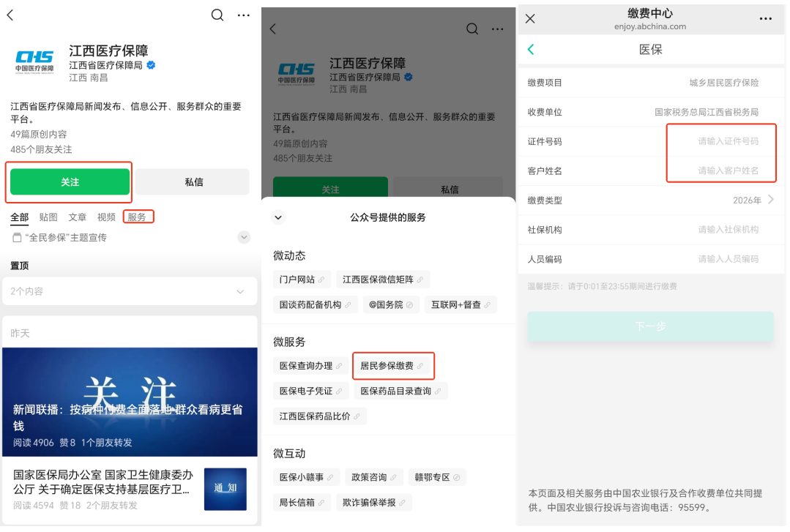Click the green 关注 button
Viewport: 790px width, 532px height.
click(70, 182)
